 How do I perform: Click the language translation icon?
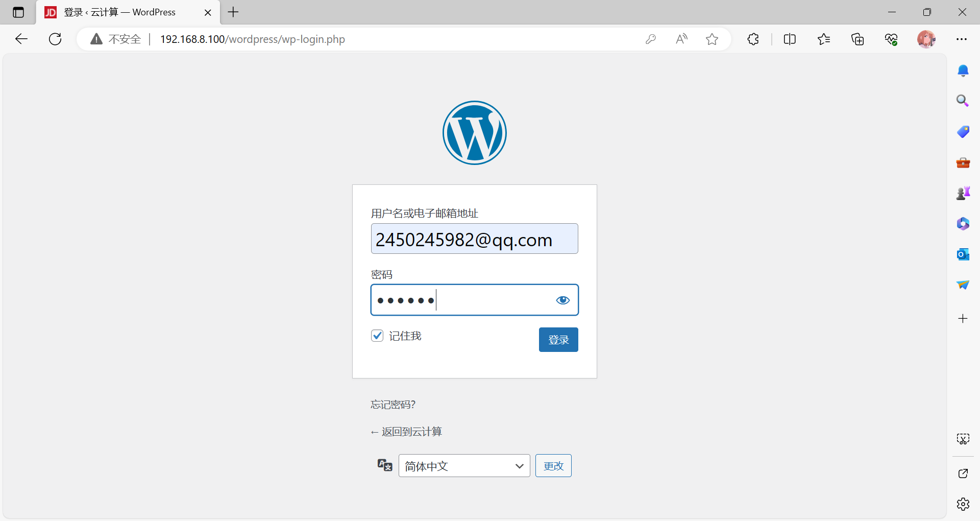385,465
